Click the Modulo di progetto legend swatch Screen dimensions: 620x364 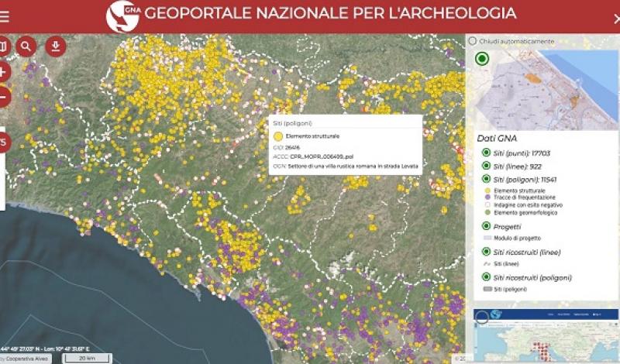coord(487,238)
